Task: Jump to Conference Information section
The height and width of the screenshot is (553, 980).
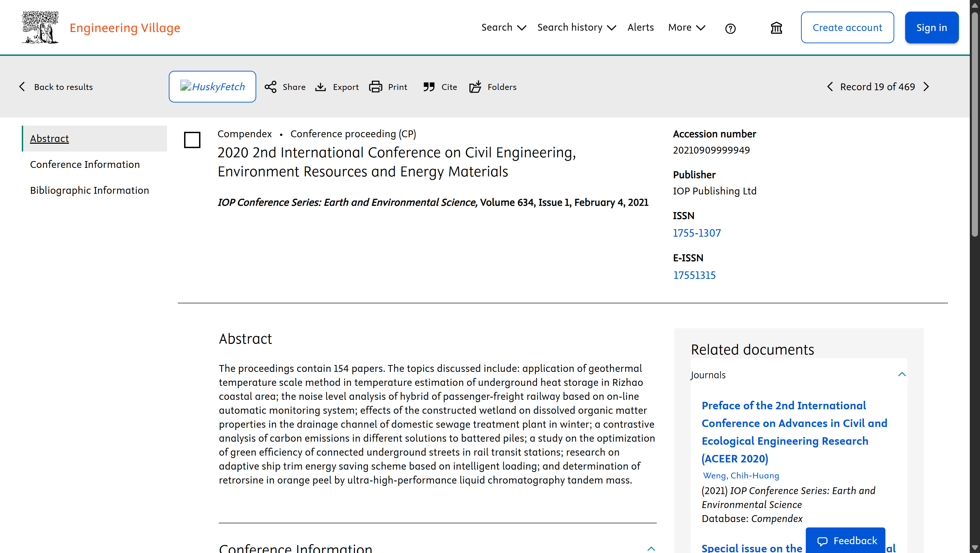Action: pyautogui.click(x=85, y=164)
